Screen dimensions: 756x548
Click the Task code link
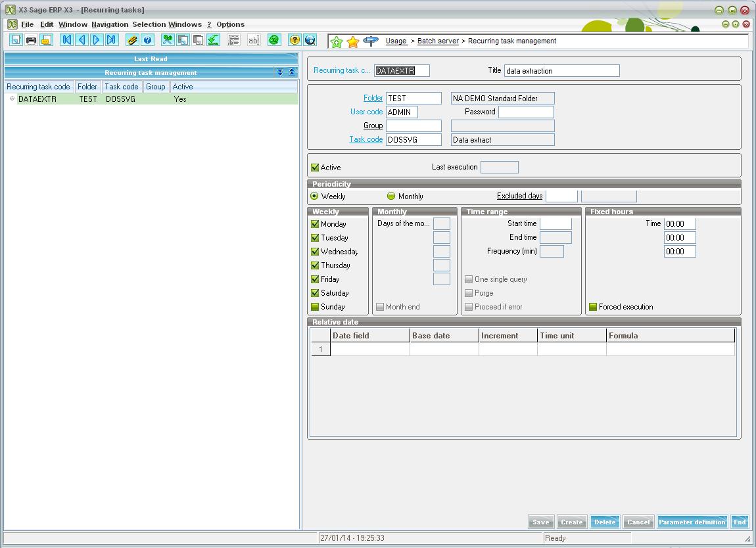(366, 139)
